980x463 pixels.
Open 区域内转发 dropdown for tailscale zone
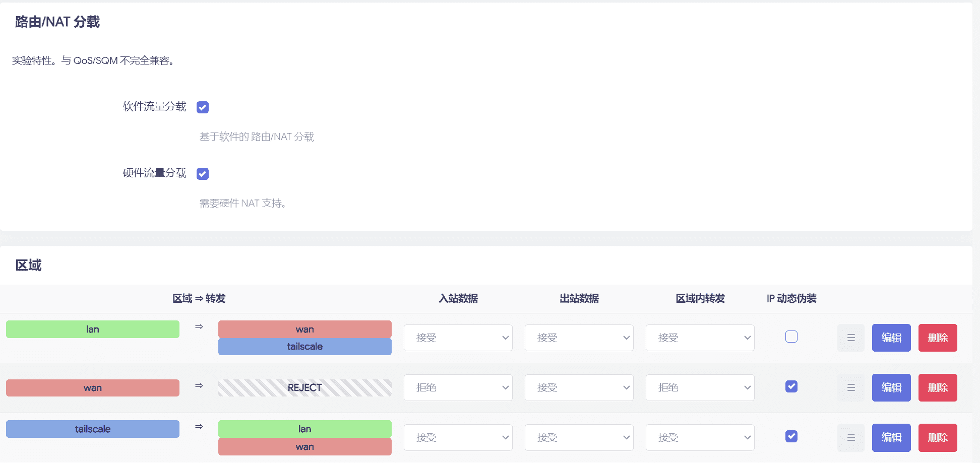[700, 438]
